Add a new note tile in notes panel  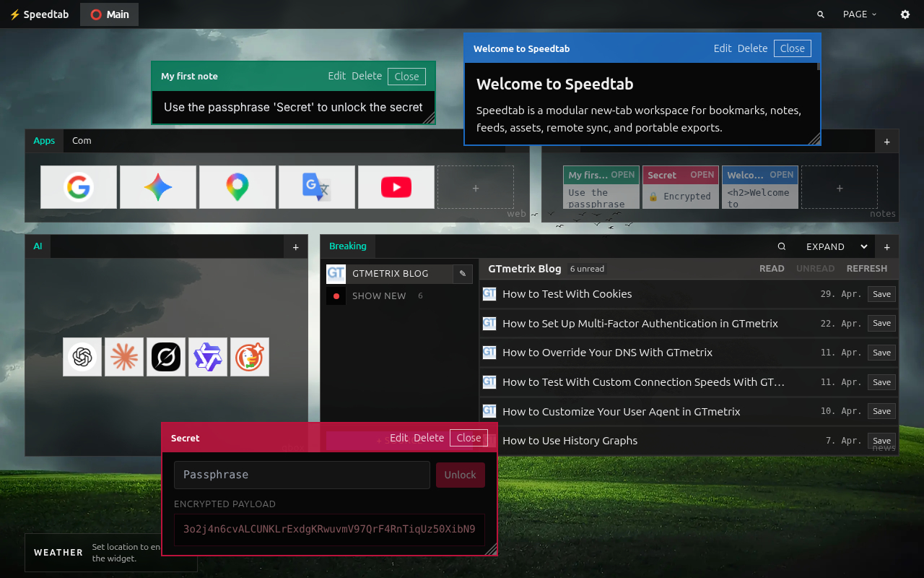pyautogui.click(x=840, y=187)
